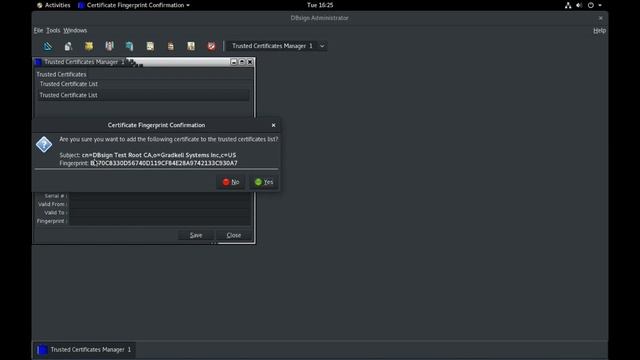Viewport: 640px width, 360px height.
Task: Click the Serial # field
Action: tap(160, 196)
